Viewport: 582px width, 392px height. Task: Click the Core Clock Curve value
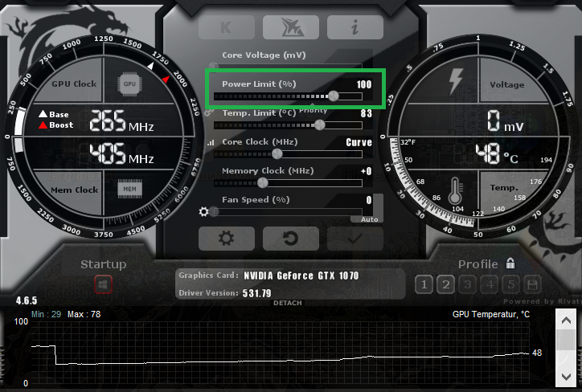359,142
